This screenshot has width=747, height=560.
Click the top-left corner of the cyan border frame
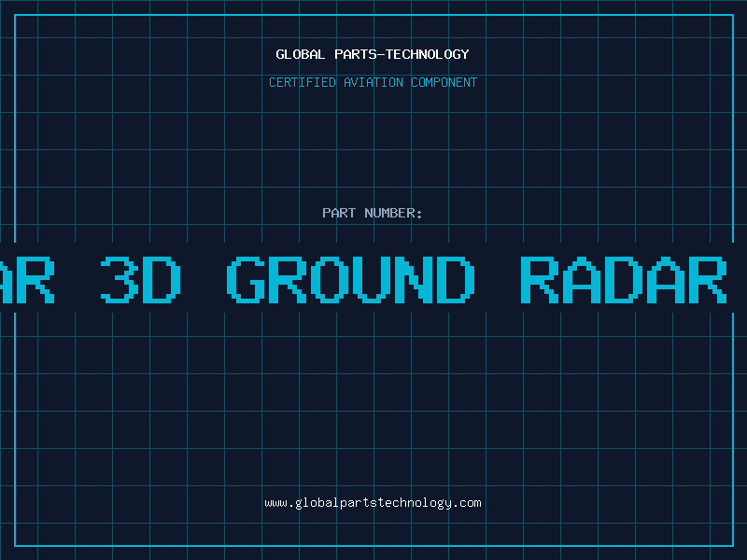pos(15,15)
